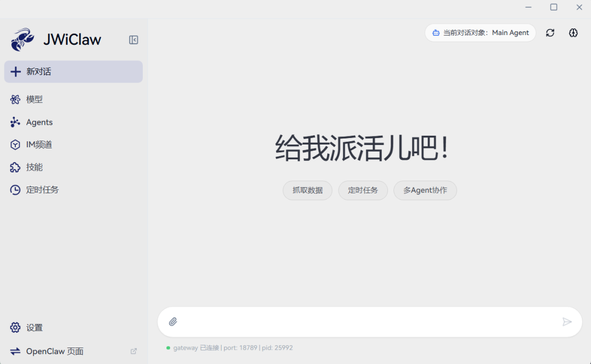Open the 设置 settings page

[x=34, y=327]
